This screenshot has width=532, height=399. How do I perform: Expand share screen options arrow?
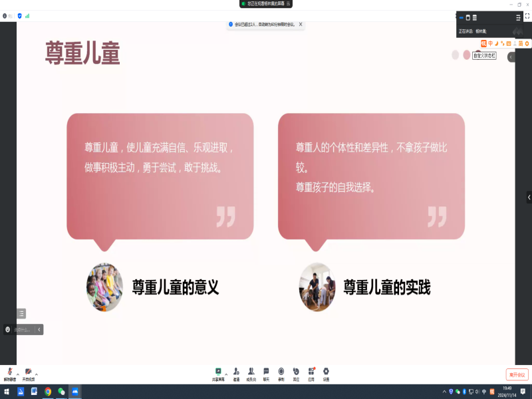pyautogui.click(x=225, y=374)
